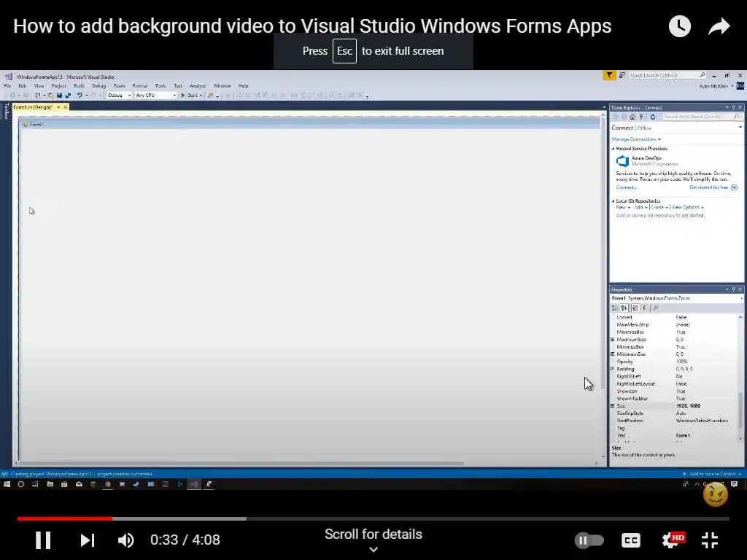Open the Build menu
The width and height of the screenshot is (747, 560).
pyautogui.click(x=79, y=86)
